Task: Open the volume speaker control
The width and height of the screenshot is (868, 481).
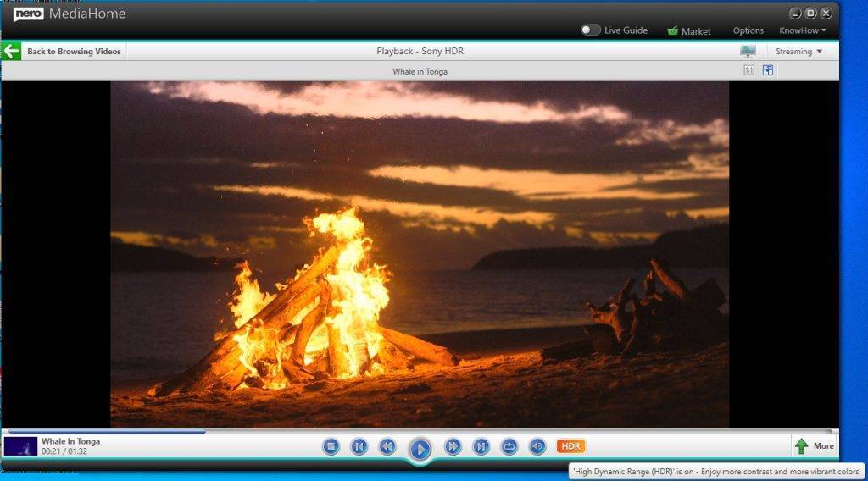Action: click(x=537, y=446)
